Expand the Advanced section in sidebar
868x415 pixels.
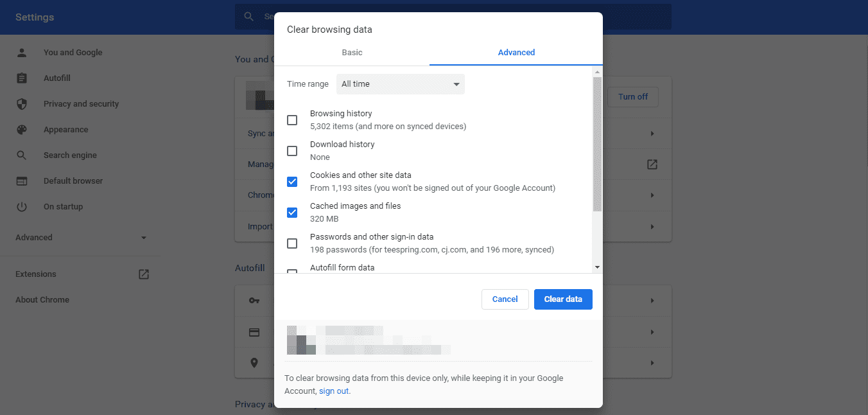point(81,238)
